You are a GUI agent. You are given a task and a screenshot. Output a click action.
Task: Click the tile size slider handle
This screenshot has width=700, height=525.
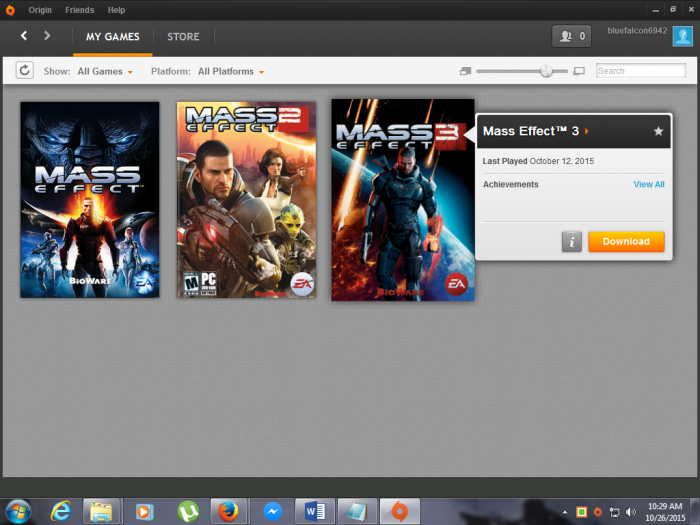click(x=546, y=71)
